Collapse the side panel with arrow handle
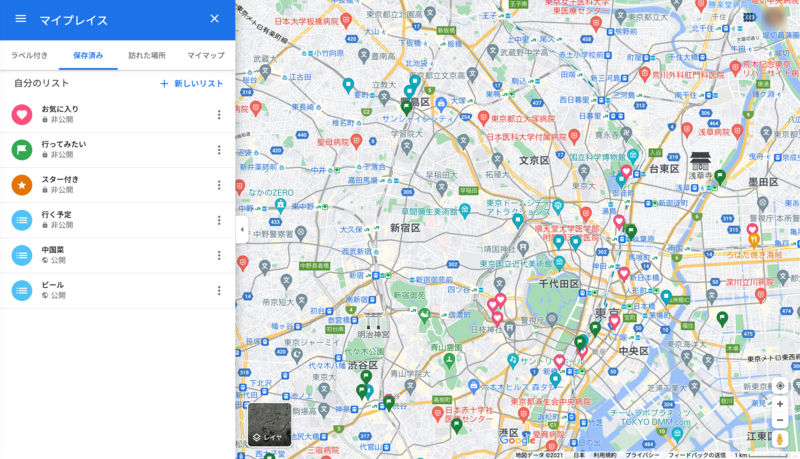The height and width of the screenshot is (459, 800). [242, 230]
